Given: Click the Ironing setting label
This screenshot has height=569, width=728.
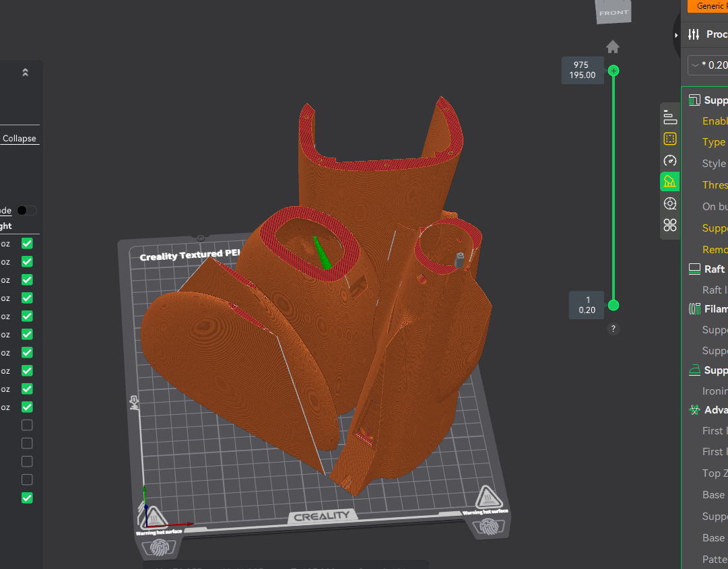Looking at the screenshot, I should point(715,391).
